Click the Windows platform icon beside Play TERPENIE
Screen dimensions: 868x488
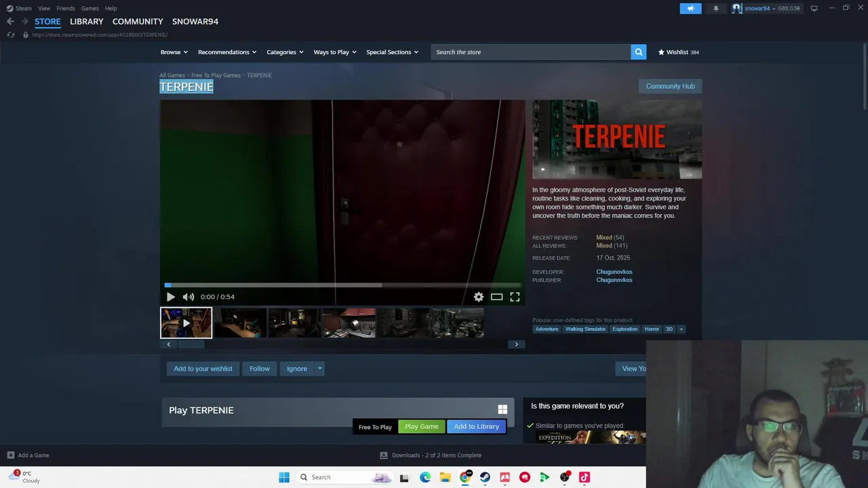pos(502,409)
